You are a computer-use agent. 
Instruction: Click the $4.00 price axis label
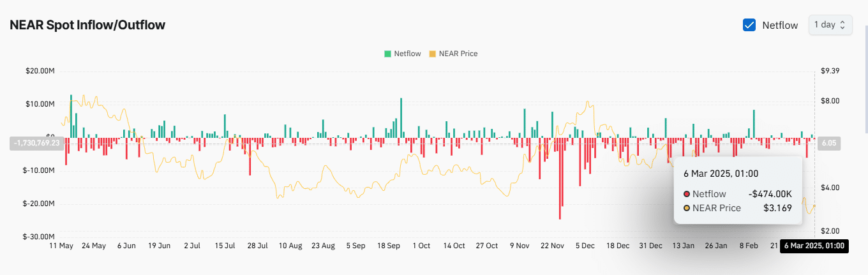(829, 188)
